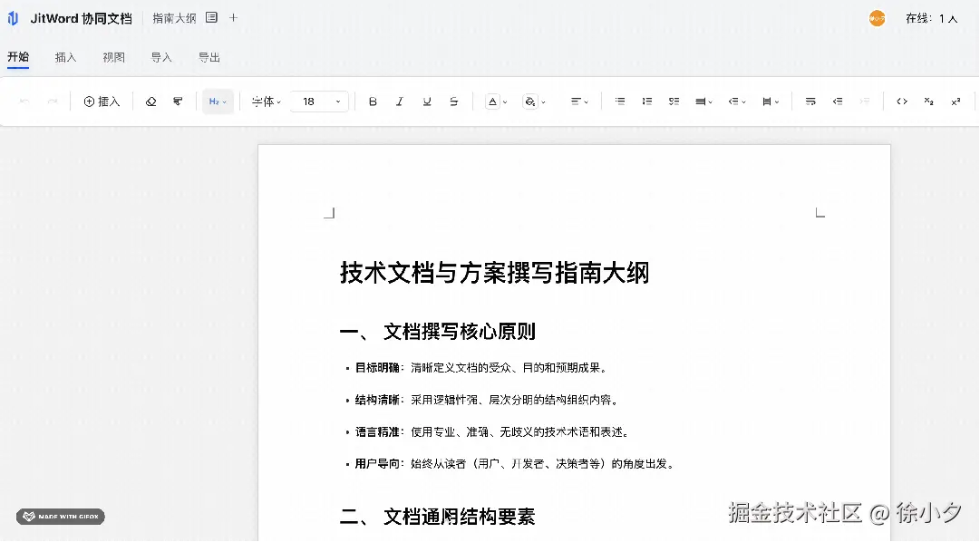Open the H2 heading style dropdown
This screenshot has height=542, width=980.
click(x=217, y=101)
